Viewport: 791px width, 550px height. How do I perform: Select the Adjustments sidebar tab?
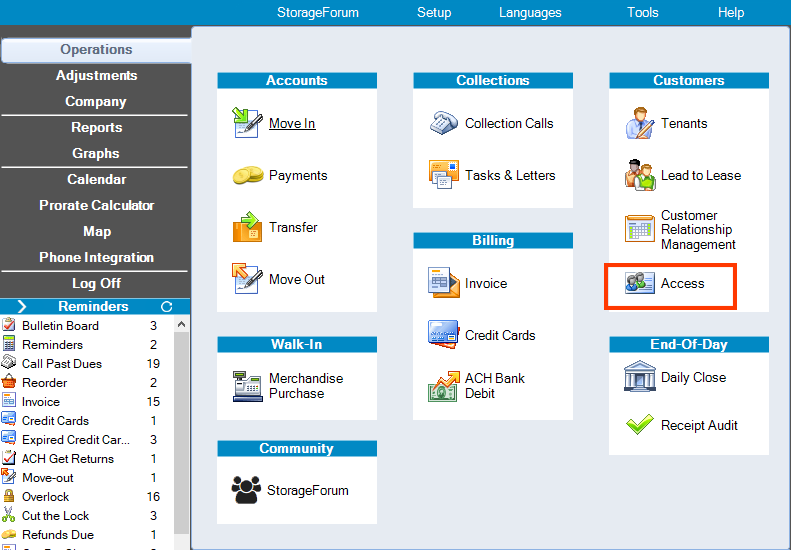tap(96, 76)
